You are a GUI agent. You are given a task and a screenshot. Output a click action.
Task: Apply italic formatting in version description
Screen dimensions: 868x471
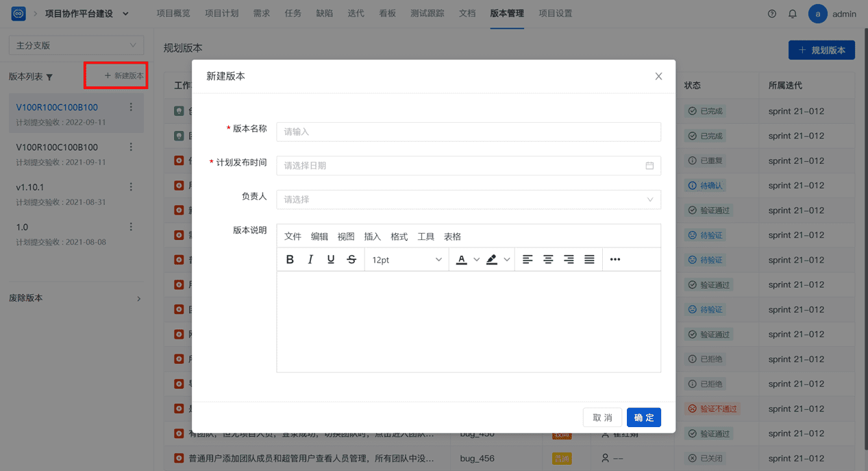coord(310,260)
